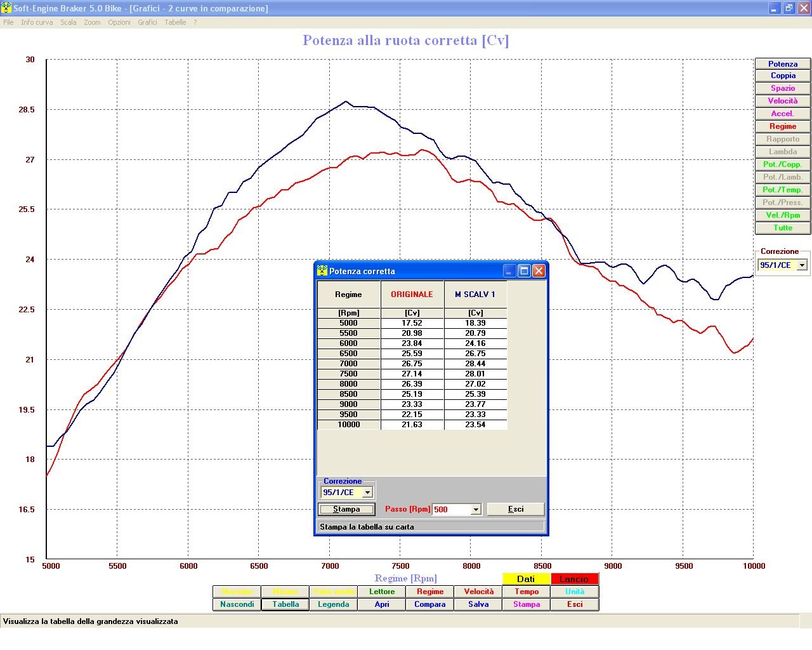Click the Potenza corretta dialog title icon
This screenshot has width=812, height=650.
[x=322, y=270]
